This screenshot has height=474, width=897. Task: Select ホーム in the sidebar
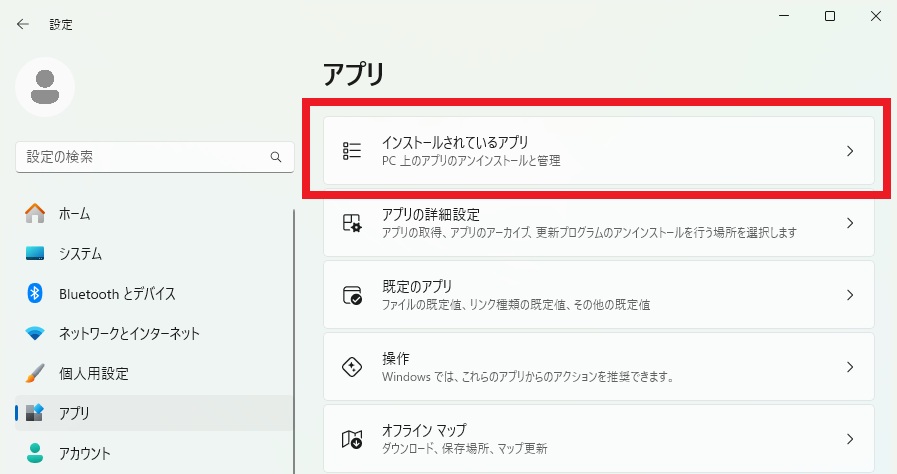153,213
